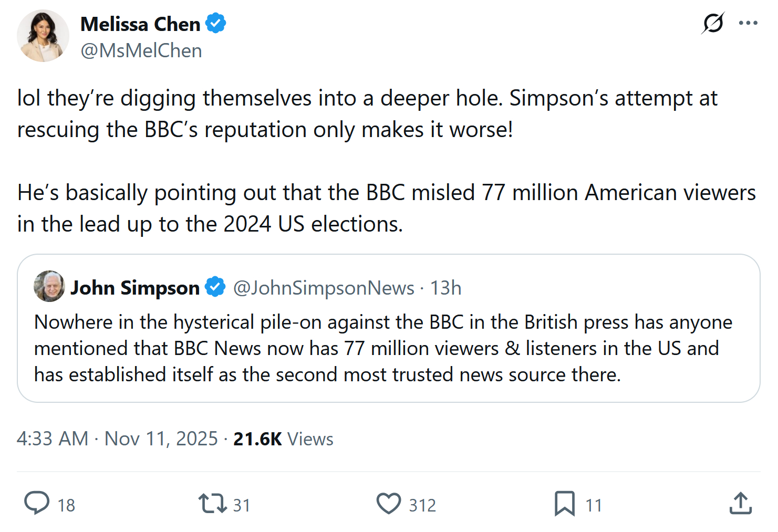Screen dimensions: 778x532
Task: Repost this tweet with the retweet icon
Action: [212, 503]
